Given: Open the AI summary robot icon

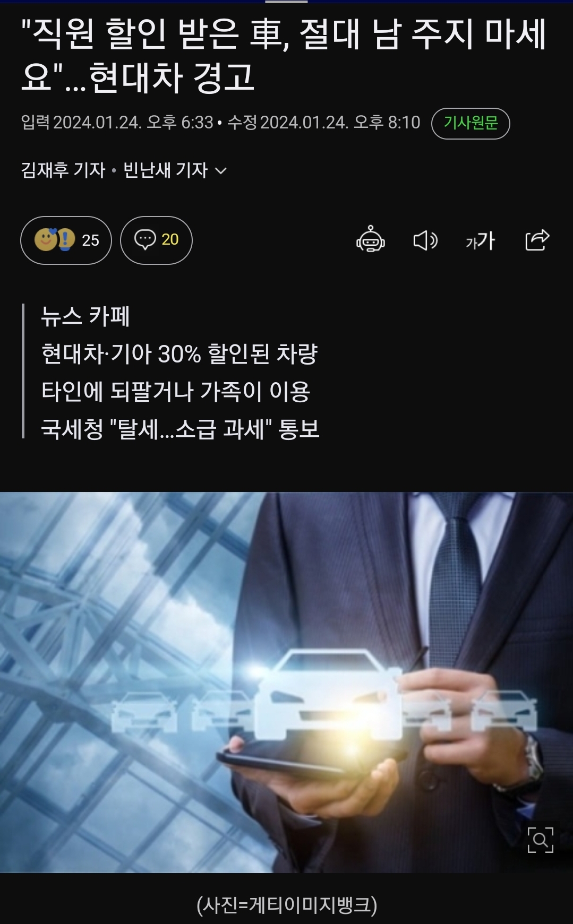Looking at the screenshot, I should (x=371, y=240).
